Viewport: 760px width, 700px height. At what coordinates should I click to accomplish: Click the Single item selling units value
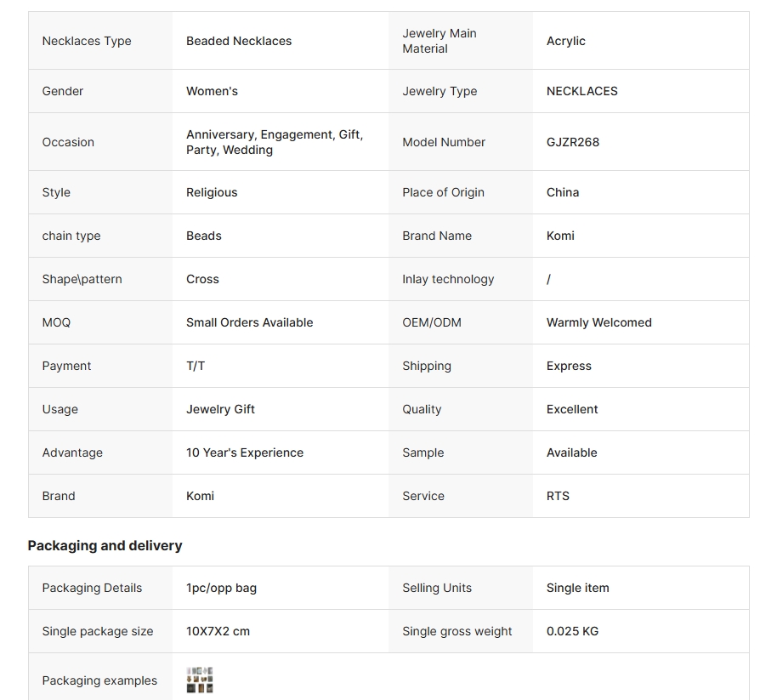coord(578,588)
